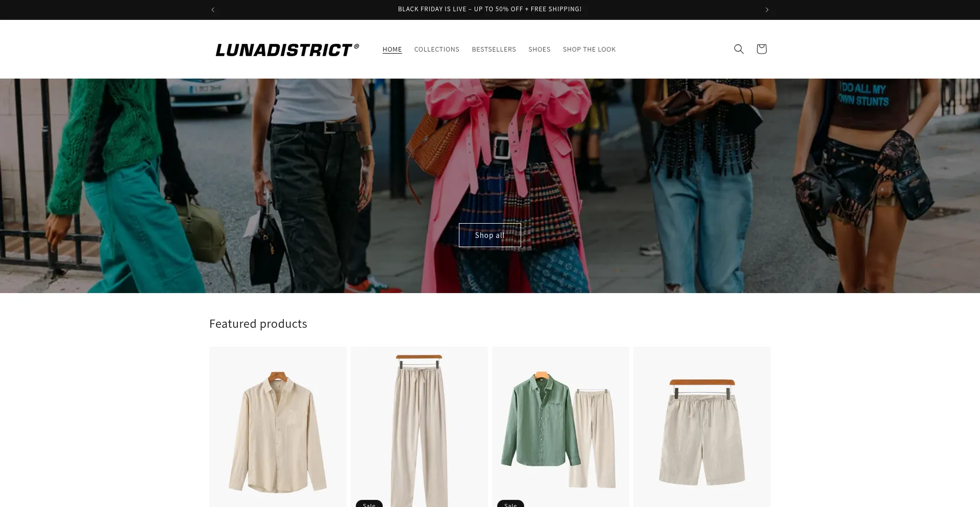This screenshot has height=507, width=980.
Task: Open SHOP THE LOOK page
Action: tap(589, 50)
